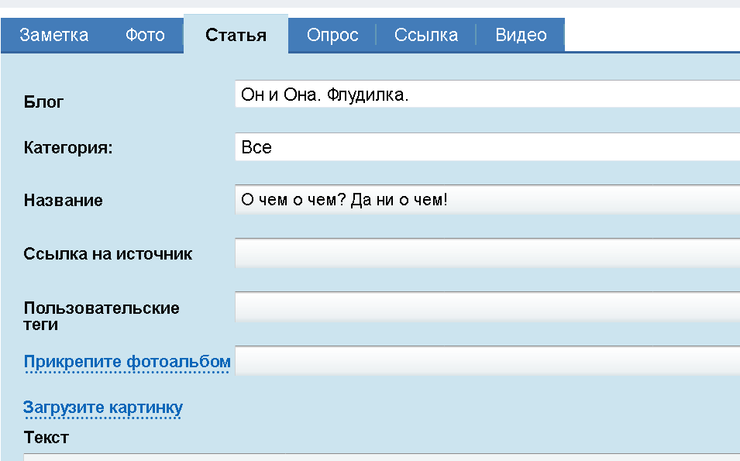This screenshot has width=740, height=461.
Task: Click the 'Прикрепите фотоальбом' link
Action: [127, 361]
